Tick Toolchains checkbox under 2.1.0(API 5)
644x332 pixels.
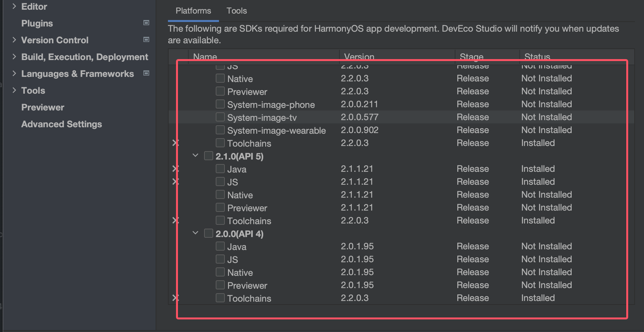coord(220,220)
